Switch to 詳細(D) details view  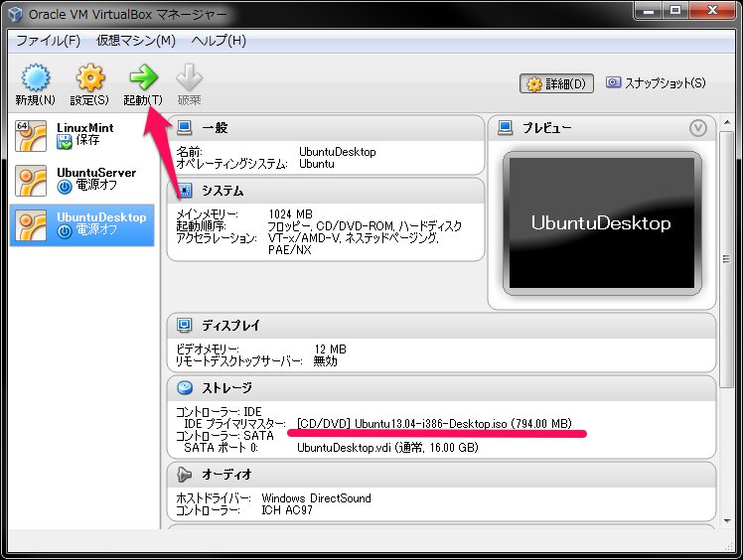pyautogui.click(x=556, y=83)
